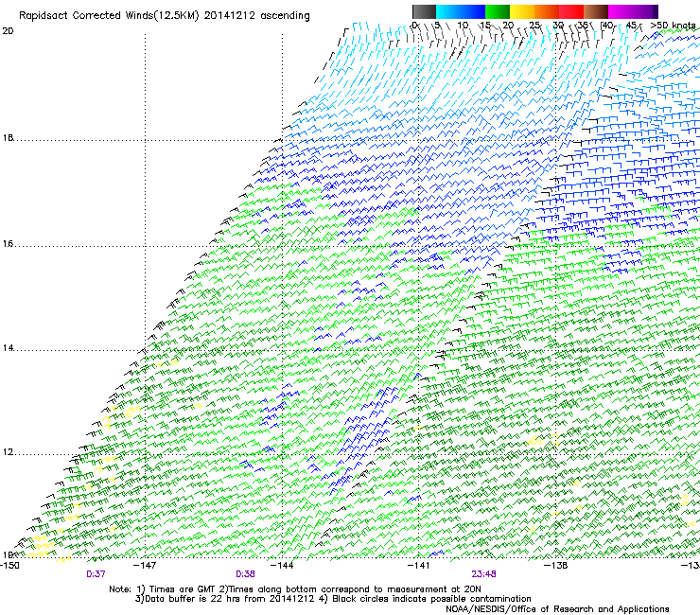Pick the red 30–35 knot legend swatch
This screenshot has width=700, height=615.
pos(571,11)
